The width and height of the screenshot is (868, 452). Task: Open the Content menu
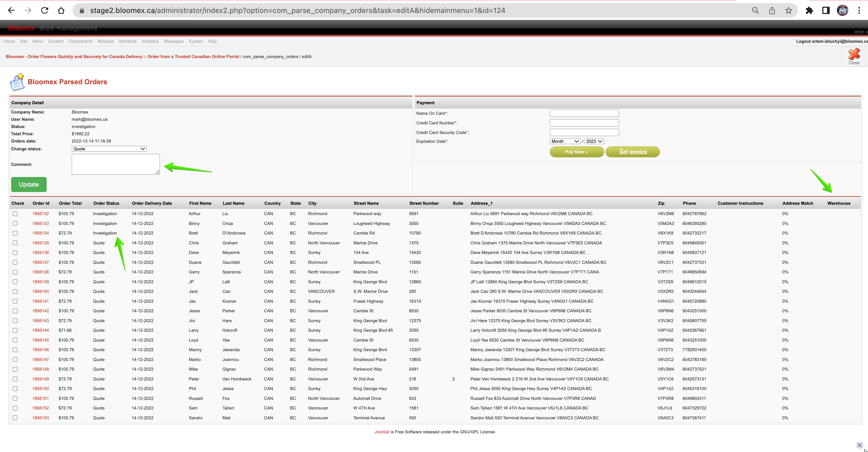click(56, 41)
